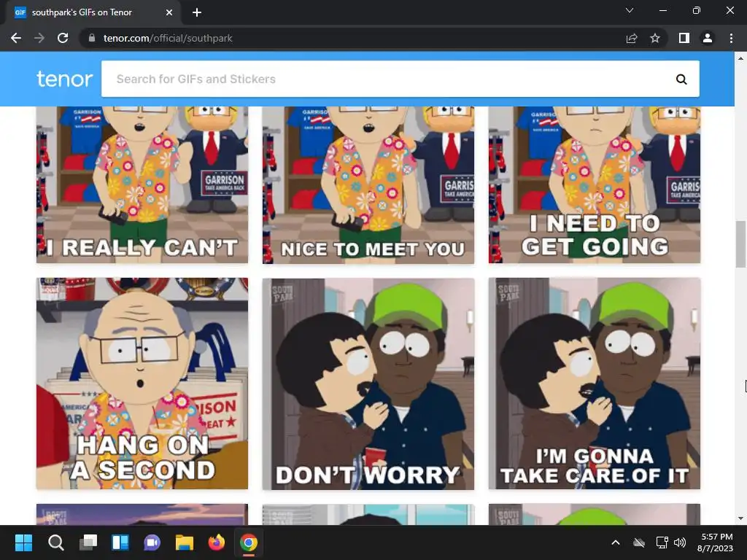This screenshot has height=560, width=747.
Task: Go back to the previous page
Action: point(16,38)
